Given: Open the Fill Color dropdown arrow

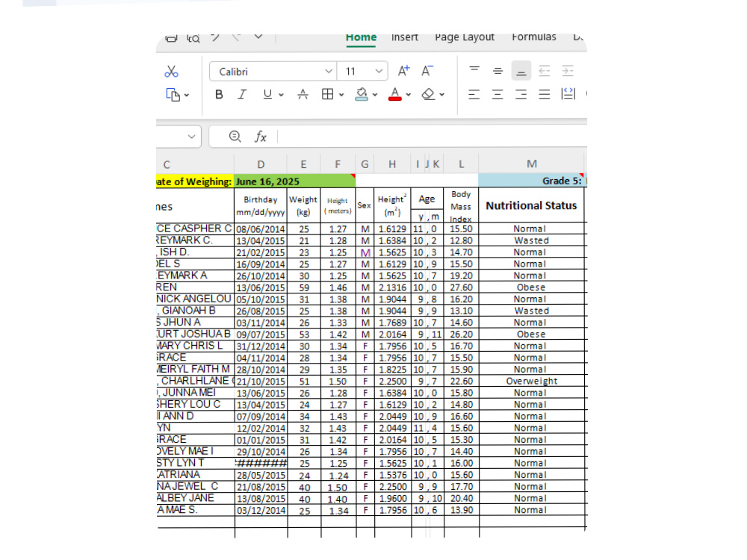Looking at the screenshot, I should (x=375, y=95).
